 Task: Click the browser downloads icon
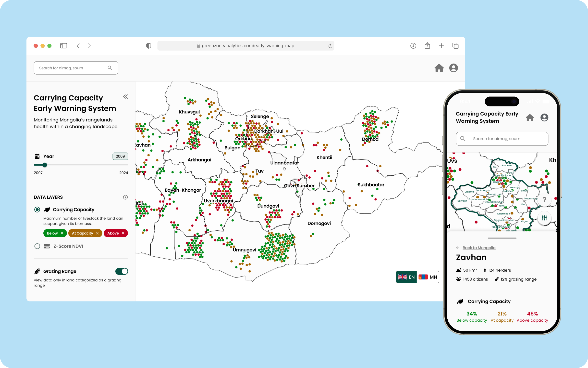coord(413,46)
